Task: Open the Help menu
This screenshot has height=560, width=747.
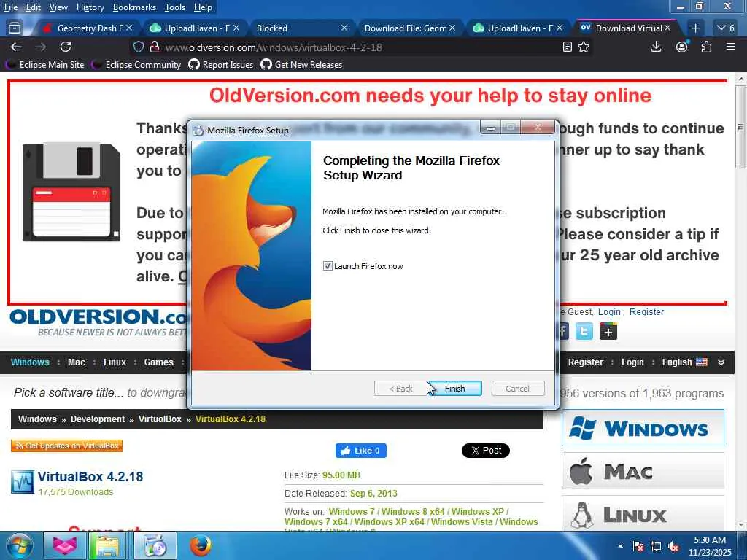Action: [x=203, y=7]
